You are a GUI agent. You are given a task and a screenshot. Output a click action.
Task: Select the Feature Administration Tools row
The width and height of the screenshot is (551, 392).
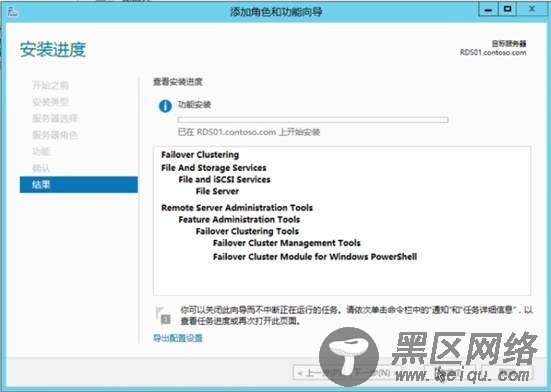[239, 220]
